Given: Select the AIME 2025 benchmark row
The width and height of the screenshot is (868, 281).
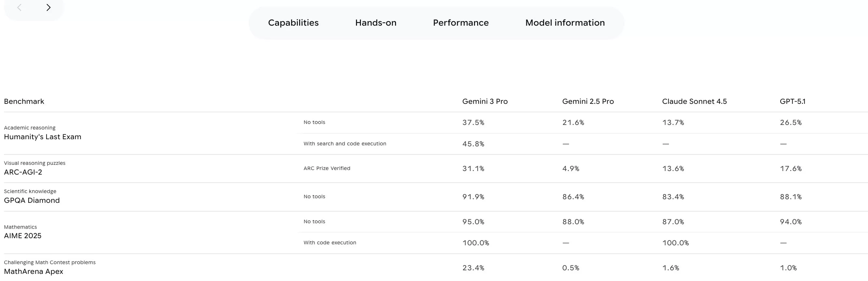Looking at the screenshot, I should [22, 236].
